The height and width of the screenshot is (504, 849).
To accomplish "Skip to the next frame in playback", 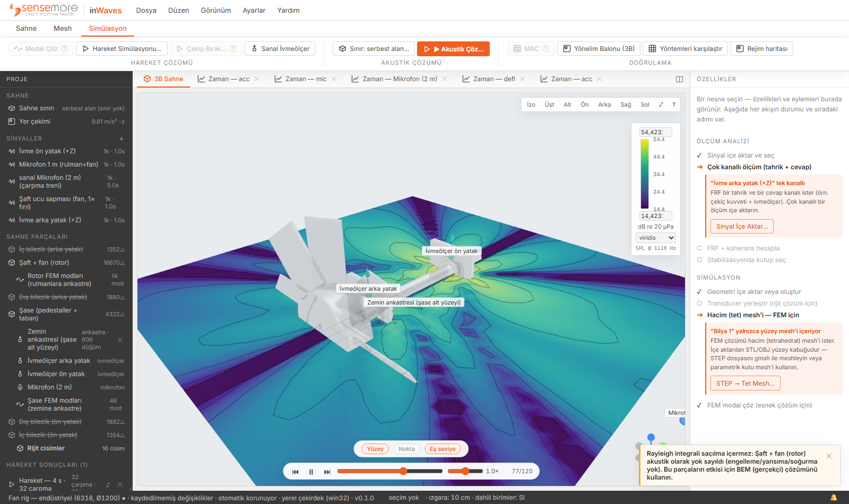I will point(327,471).
